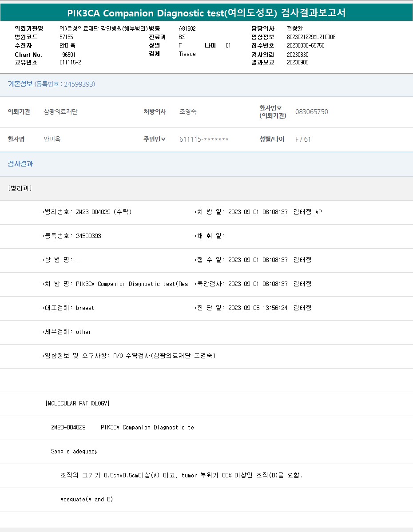Select the Adequate(A and B) result
The image size is (413, 532).
tap(87, 499)
